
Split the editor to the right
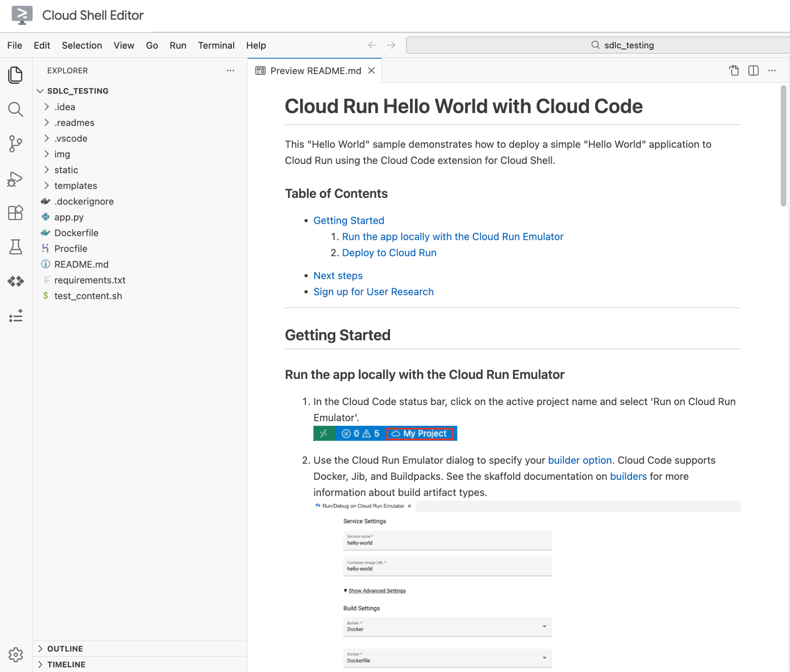[753, 71]
